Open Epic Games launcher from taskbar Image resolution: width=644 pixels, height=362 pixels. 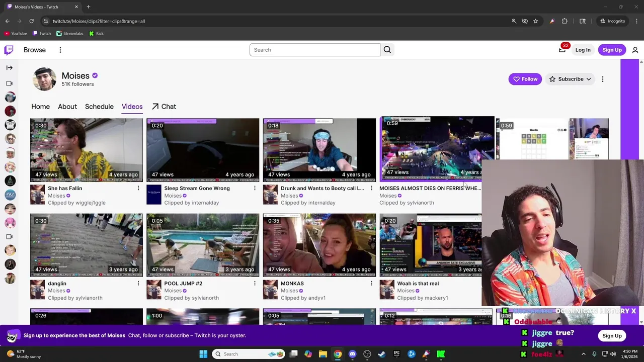pos(396,354)
